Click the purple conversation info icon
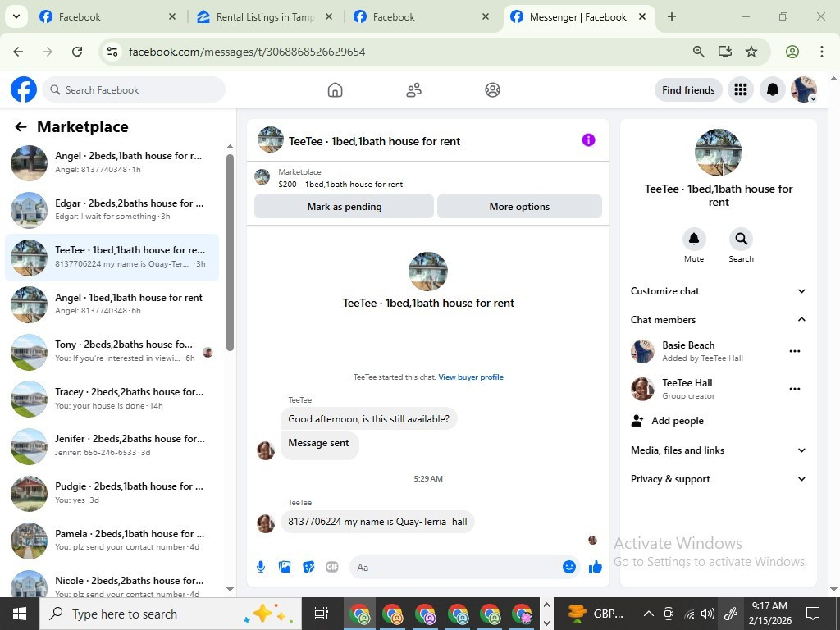The width and height of the screenshot is (840, 630). point(588,139)
